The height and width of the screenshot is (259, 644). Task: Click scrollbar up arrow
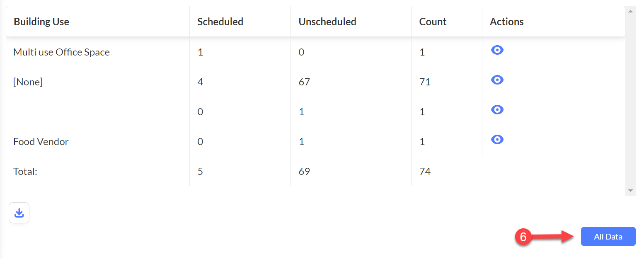[x=630, y=11]
